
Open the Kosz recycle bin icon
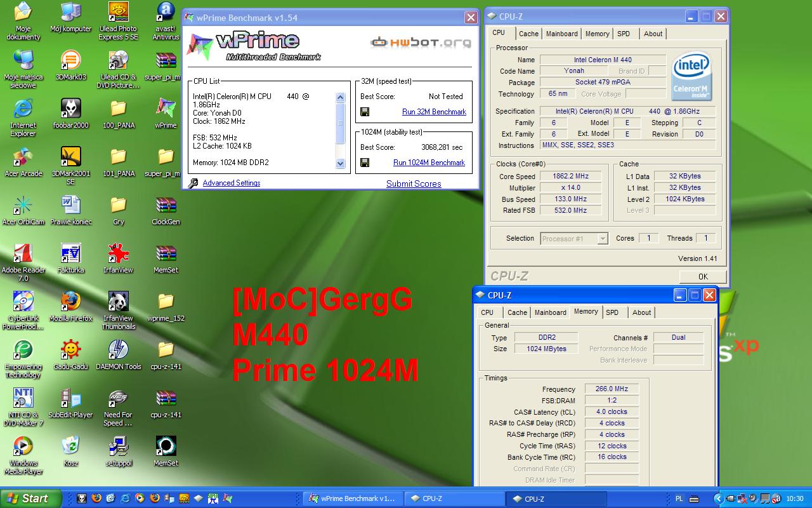coord(70,452)
